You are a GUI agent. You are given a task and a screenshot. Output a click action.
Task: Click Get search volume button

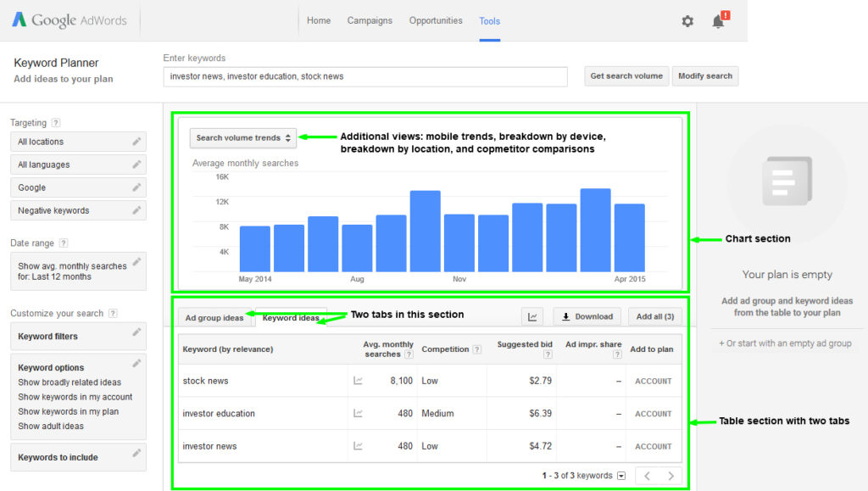tap(626, 75)
